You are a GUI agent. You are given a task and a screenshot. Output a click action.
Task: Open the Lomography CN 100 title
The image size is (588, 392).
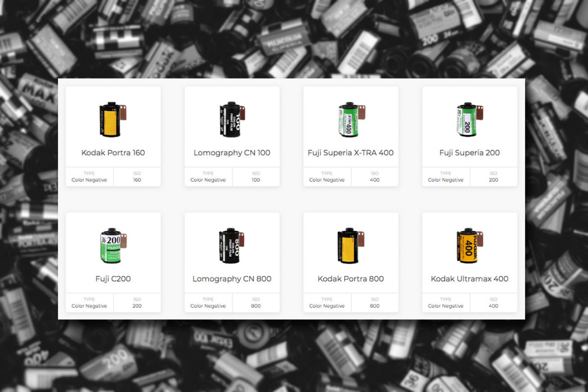[232, 153]
